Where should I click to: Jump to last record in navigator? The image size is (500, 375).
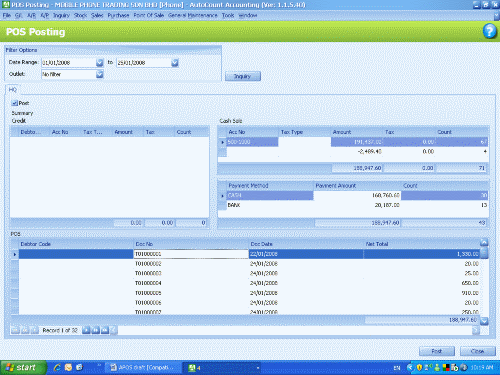pyautogui.click(x=105, y=330)
